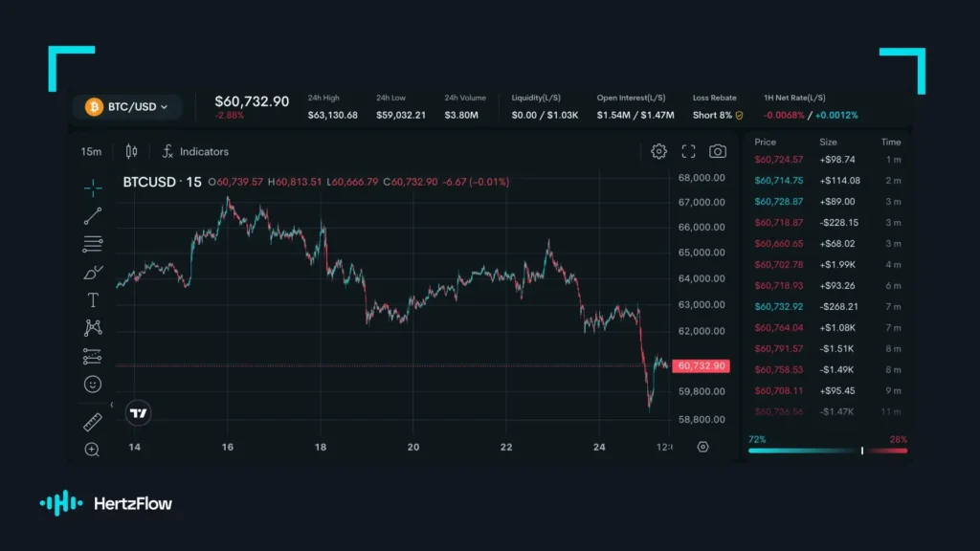Open the chart patterns tool

[93, 328]
